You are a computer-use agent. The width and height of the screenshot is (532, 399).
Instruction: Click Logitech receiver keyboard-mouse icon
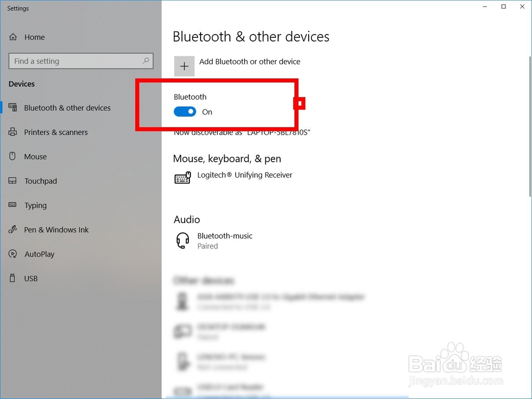click(183, 177)
